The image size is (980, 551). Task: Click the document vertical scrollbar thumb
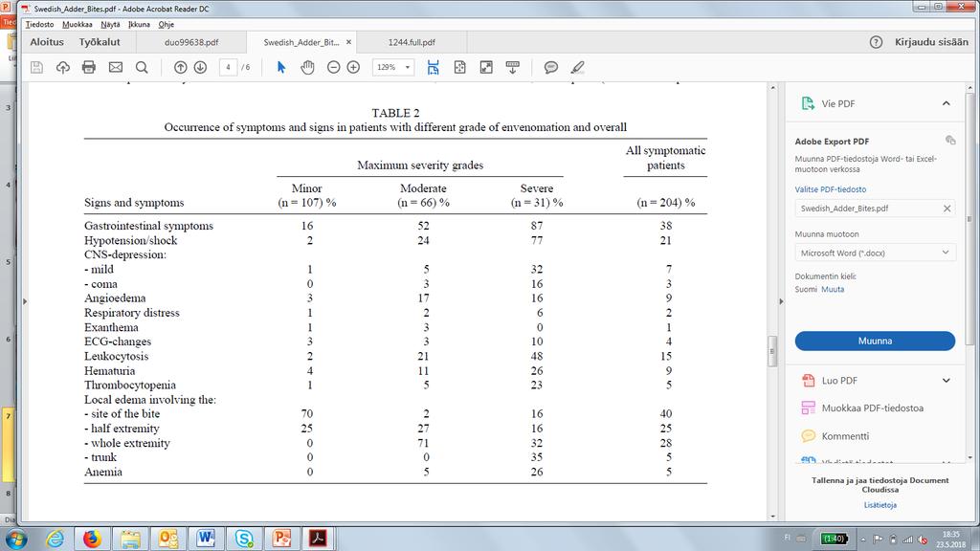click(772, 351)
